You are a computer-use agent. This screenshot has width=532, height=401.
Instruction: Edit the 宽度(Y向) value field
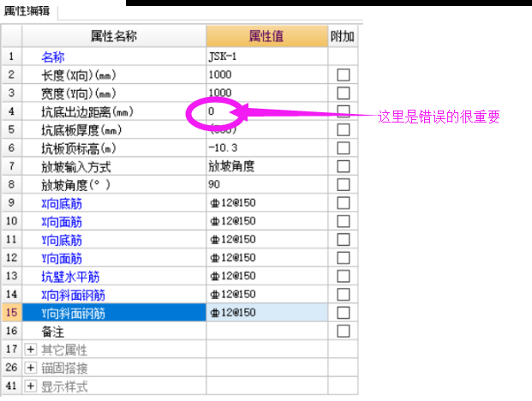click(266, 93)
